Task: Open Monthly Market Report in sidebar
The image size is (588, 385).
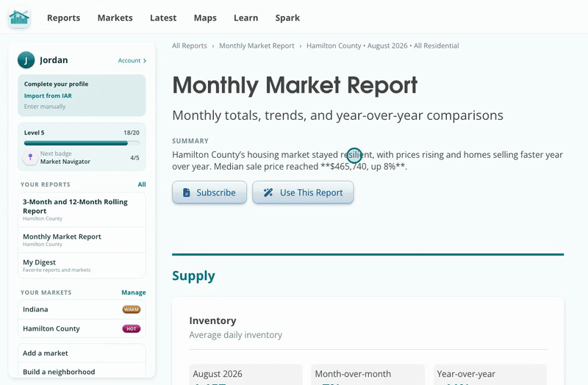Action: click(82, 240)
